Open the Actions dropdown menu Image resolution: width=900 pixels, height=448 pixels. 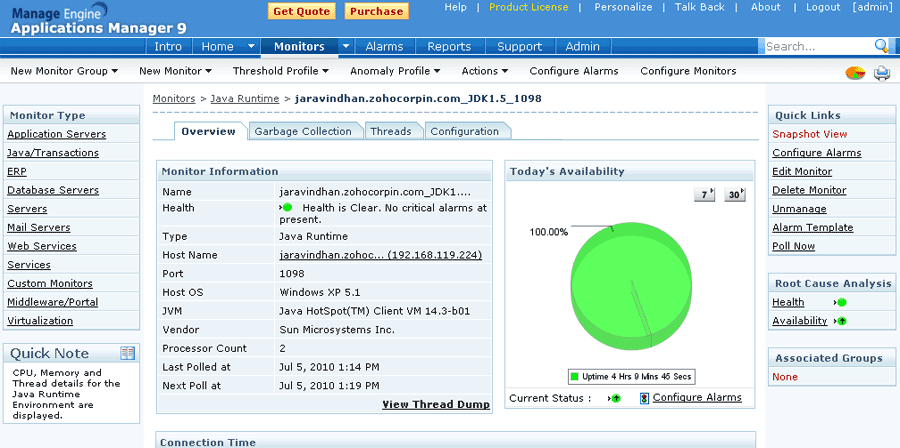484,71
